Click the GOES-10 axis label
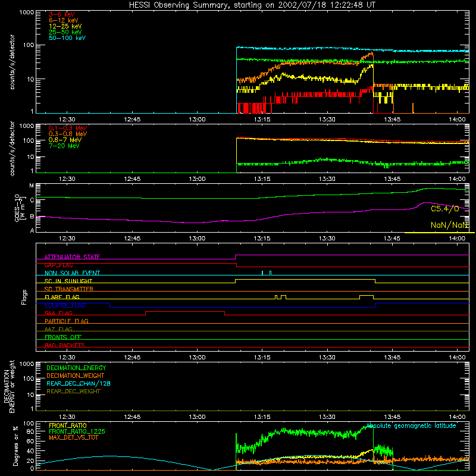This screenshot has height=476, width=476. coord(19,208)
